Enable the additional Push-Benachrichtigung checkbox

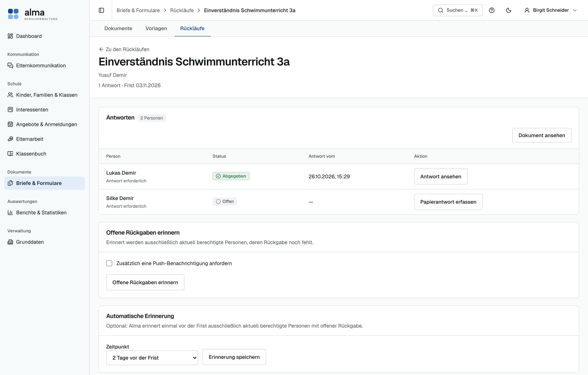point(109,263)
